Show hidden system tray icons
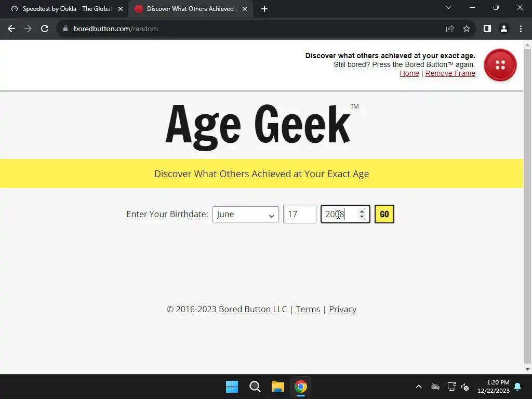 pos(419,387)
